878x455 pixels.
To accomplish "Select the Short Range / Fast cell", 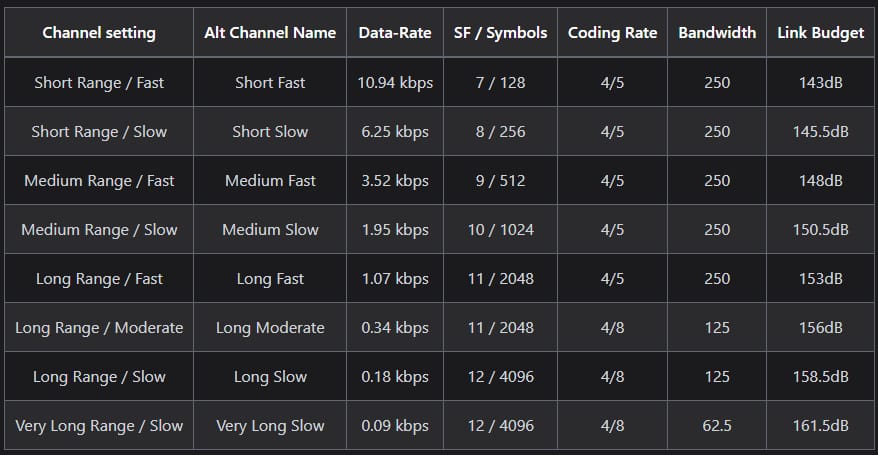I will click(x=99, y=83).
